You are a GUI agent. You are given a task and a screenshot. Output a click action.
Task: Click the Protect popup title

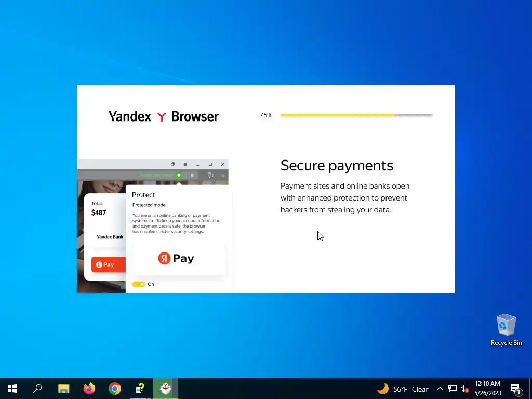point(143,195)
